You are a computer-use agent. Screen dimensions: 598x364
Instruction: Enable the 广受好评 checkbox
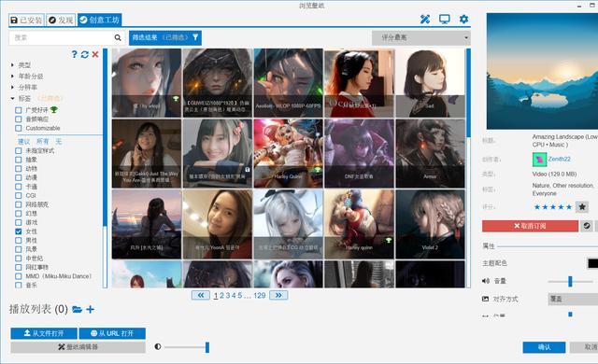pos(19,110)
